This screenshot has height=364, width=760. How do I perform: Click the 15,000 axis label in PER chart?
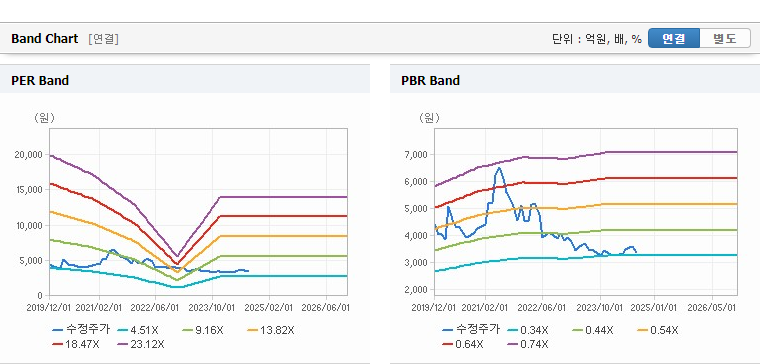pyautogui.click(x=31, y=190)
